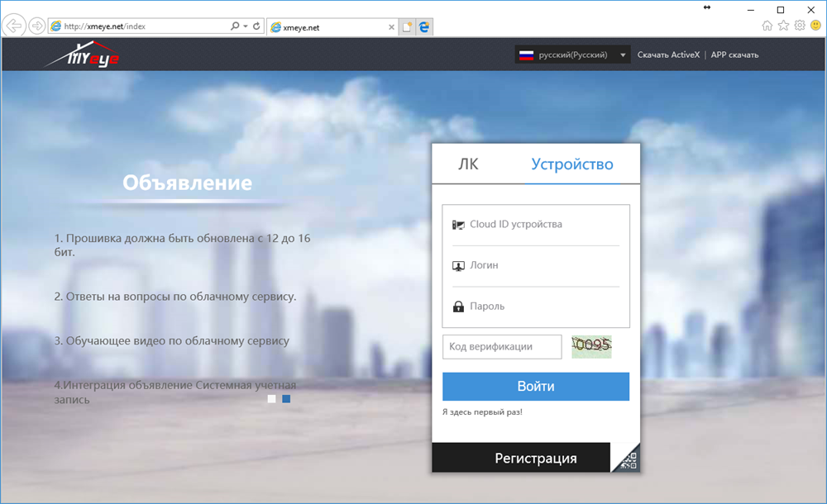
Task: Switch to the ЛК login tab
Action: pyautogui.click(x=468, y=164)
